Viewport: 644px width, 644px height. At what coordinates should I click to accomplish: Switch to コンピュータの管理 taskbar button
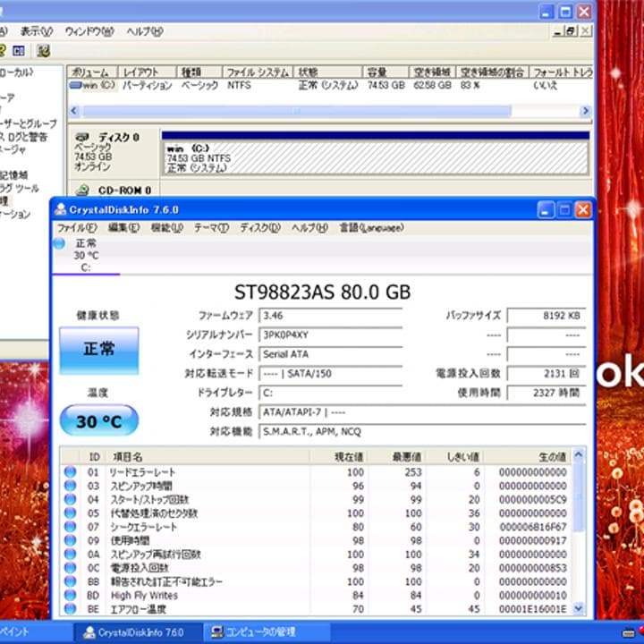point(267,632)
